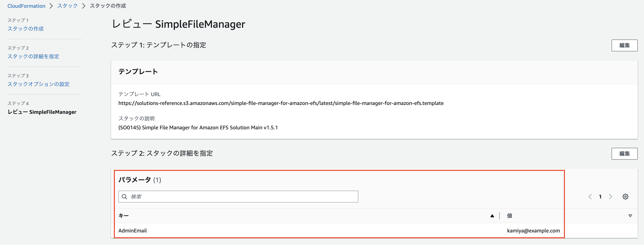Go to step 2 スタックの詳細を指定
The height and width of the screenshot is (245, 644).
33,56
